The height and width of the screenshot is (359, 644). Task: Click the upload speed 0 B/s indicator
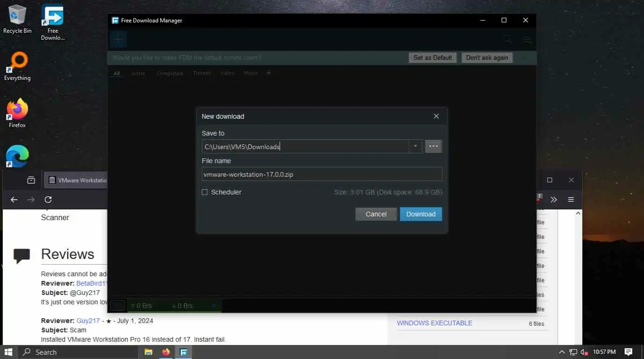click(x=183, y=306)
